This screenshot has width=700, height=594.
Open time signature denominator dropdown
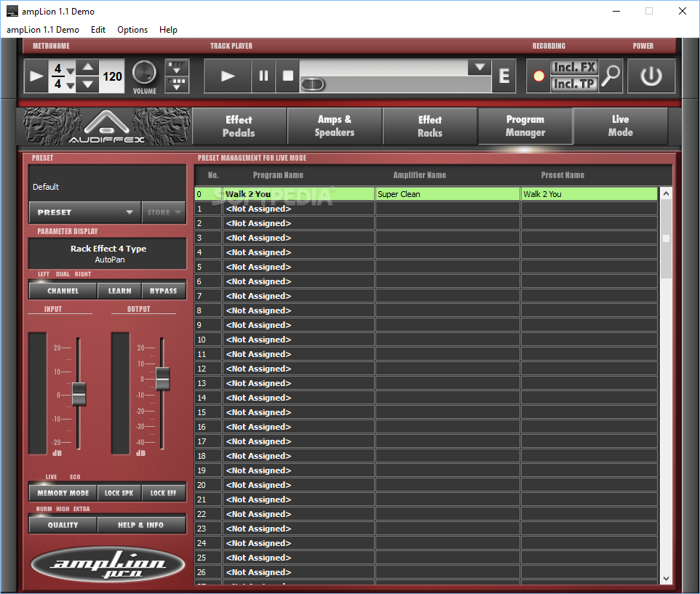point(70,85)
